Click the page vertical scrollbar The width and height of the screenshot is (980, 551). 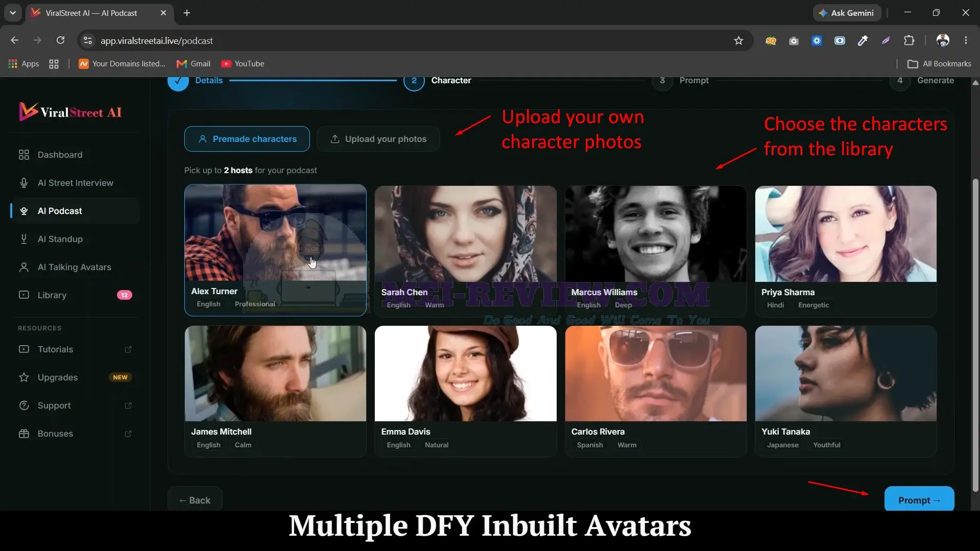click(x=975, y=334)
